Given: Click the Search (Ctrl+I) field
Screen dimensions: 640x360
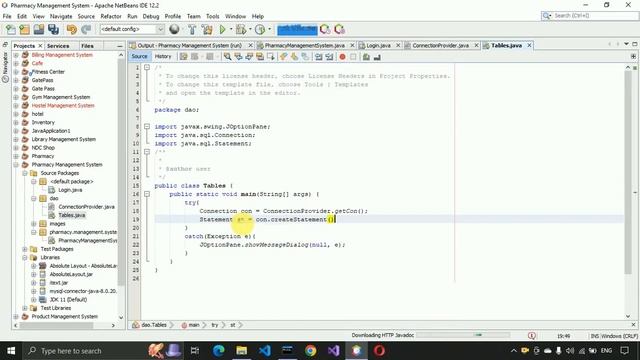Looking at the screenshot, I should click(590, 16).
